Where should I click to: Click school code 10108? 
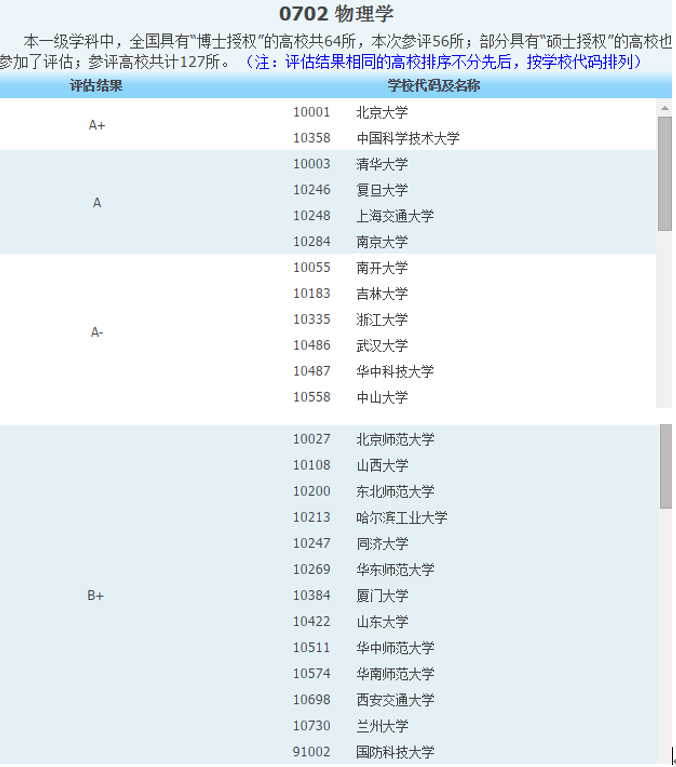pyautogui.click(x=312, y=465)
